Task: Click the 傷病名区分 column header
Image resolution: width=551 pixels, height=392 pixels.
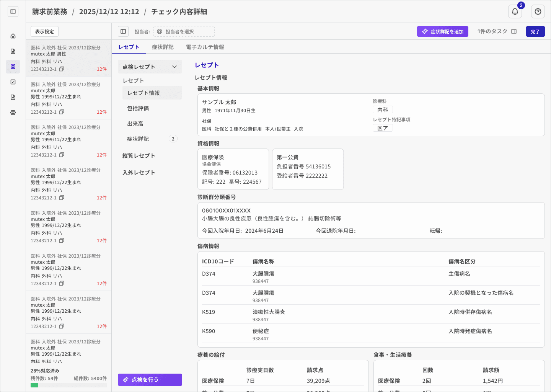Action: (x=462, y=261)
